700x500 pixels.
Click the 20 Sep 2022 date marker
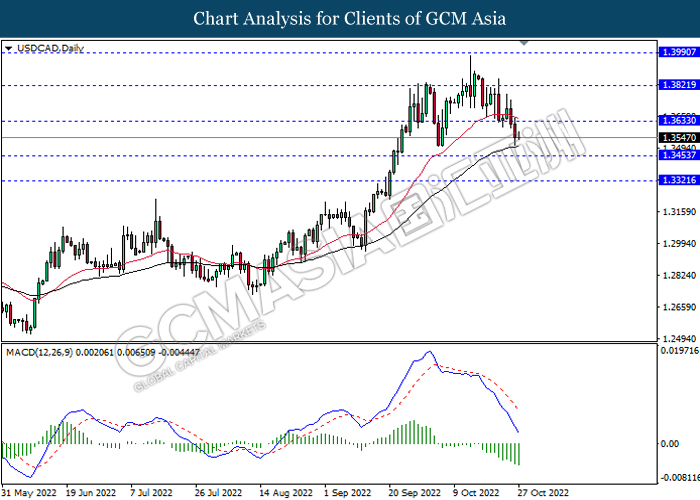pyautogui.click(x=414, y=493)
